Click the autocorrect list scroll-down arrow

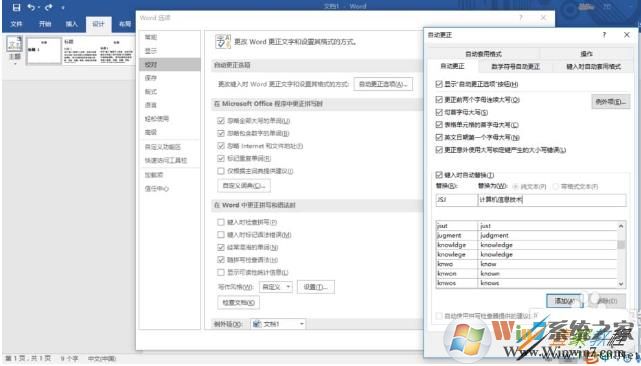(x=621, y=283)
